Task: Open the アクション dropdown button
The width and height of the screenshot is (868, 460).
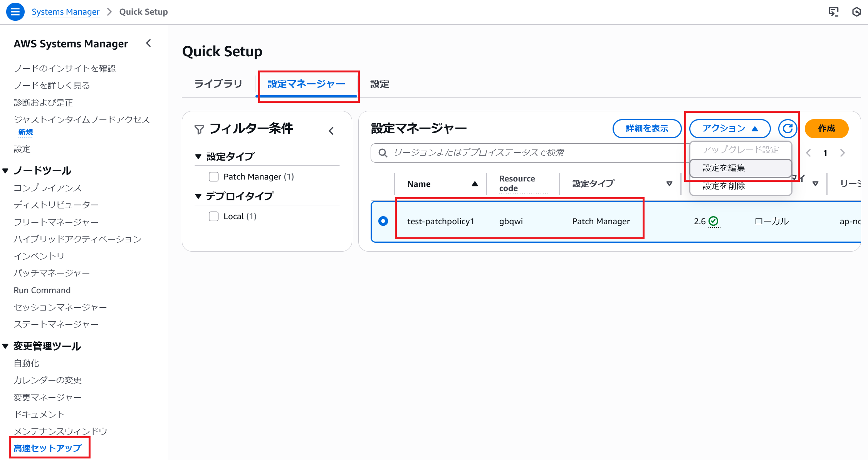Action: (729, 129)
